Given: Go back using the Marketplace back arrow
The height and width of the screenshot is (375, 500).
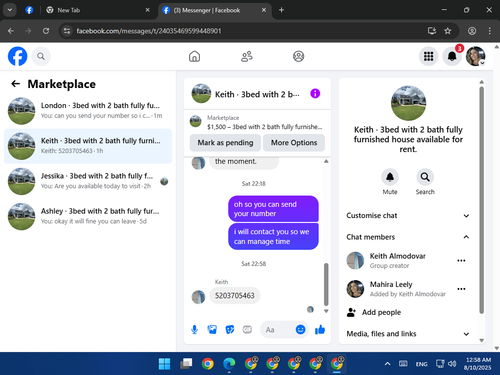Looking at the screenshot, I should 15,84.
